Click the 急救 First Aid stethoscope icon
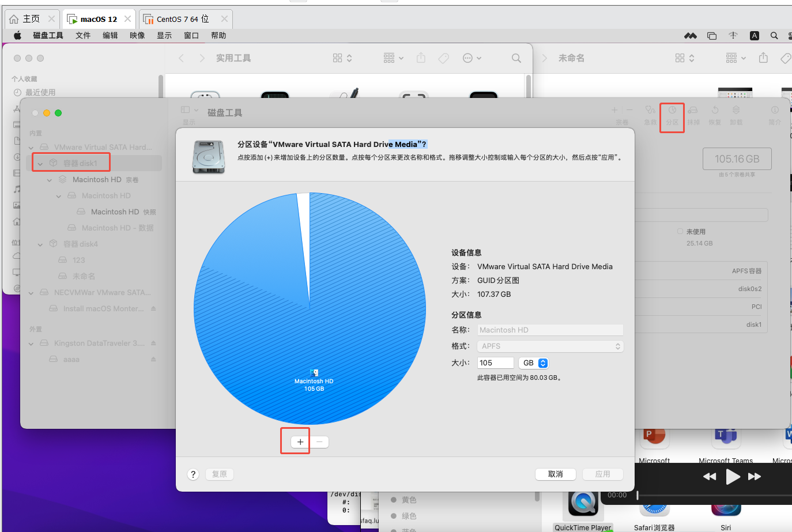The width and height of the screenshot is (792, 532). [x=650, y=110]
